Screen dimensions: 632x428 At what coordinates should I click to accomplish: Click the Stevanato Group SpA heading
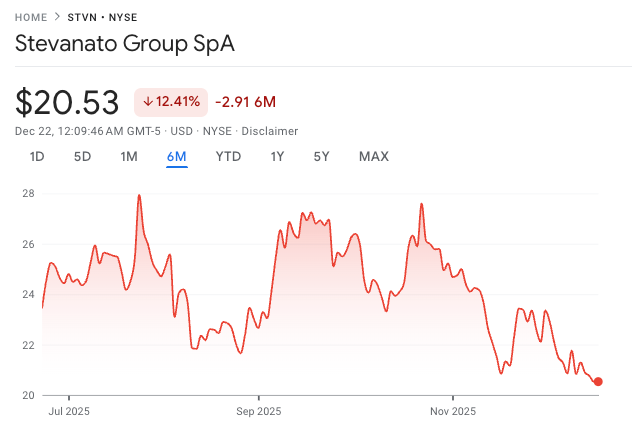point(125,44)
